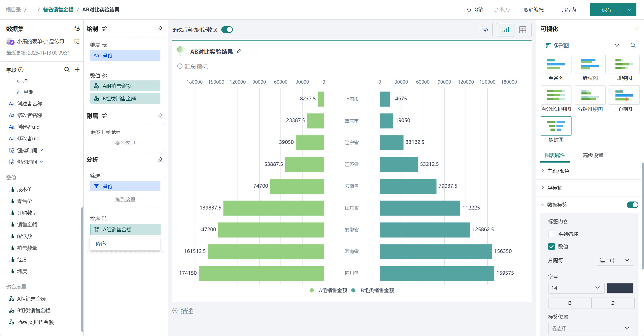
Task: Switch to 高级设置 tab
Action: [x=593, y=155]
